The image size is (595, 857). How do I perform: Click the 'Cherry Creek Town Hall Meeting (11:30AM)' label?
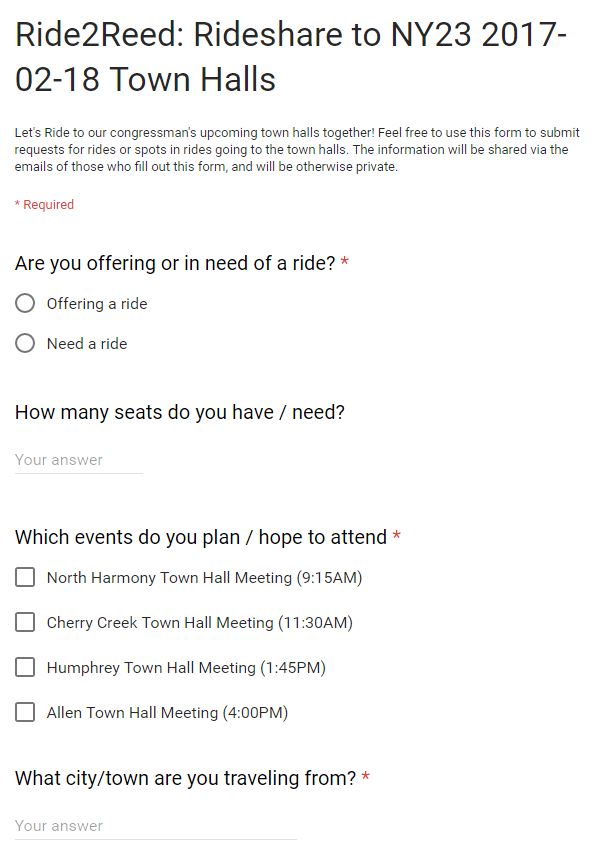click(x=200, y=623)
